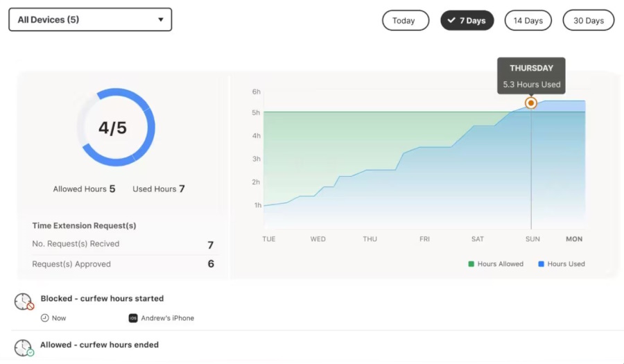Click the small clock icon beside Now
Image resolution: width=624 pixels, height=364 pixels.
tap(45, 318)
